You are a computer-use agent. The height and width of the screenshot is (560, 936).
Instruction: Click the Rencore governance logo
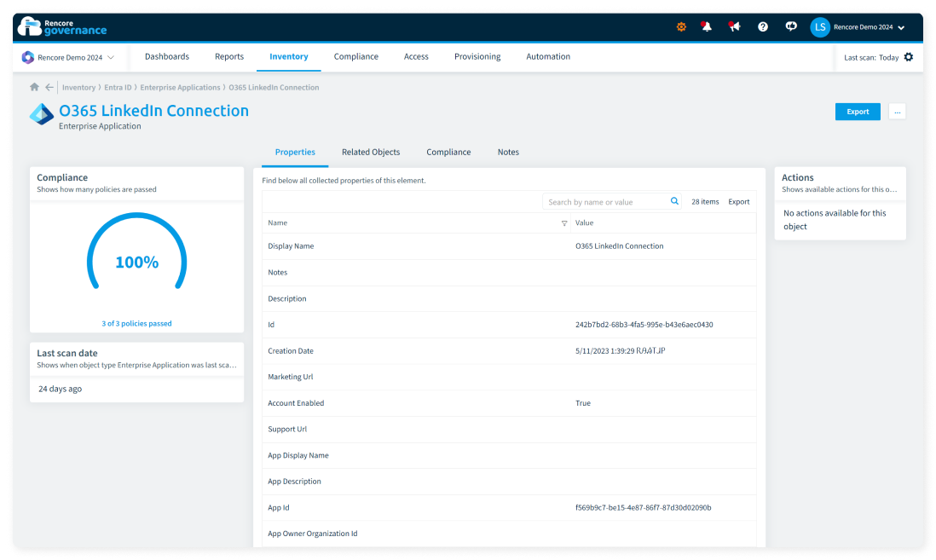pos(62,27)
